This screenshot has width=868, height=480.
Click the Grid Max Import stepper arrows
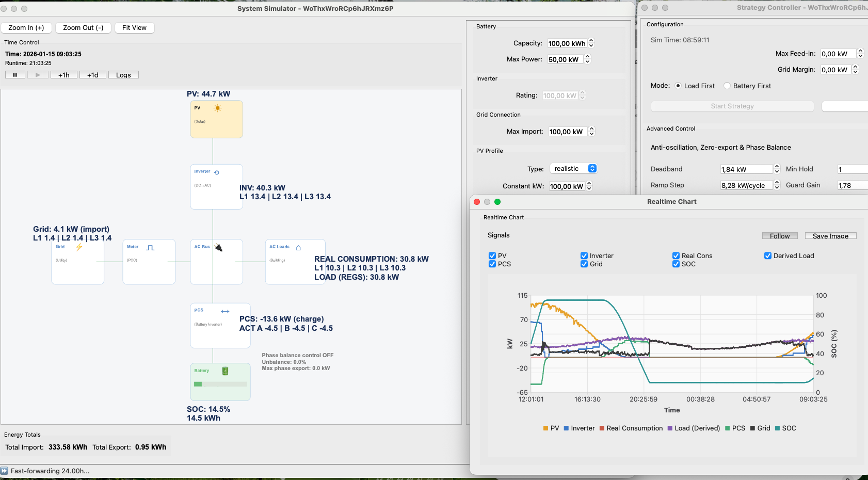point(592,132)
